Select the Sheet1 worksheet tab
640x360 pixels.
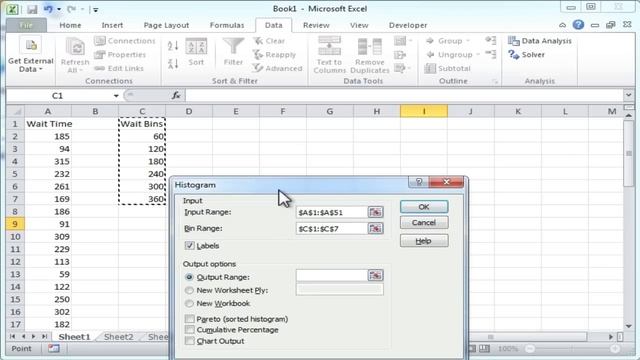[74, 337]
